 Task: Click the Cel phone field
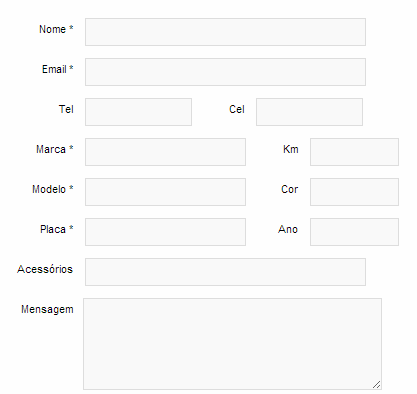click(309, 112)
